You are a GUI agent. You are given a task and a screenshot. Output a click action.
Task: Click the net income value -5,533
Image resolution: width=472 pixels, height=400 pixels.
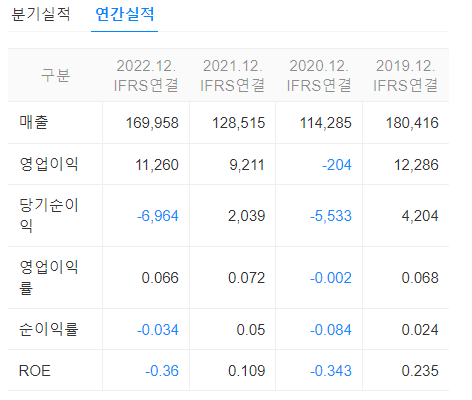point(331,216)
